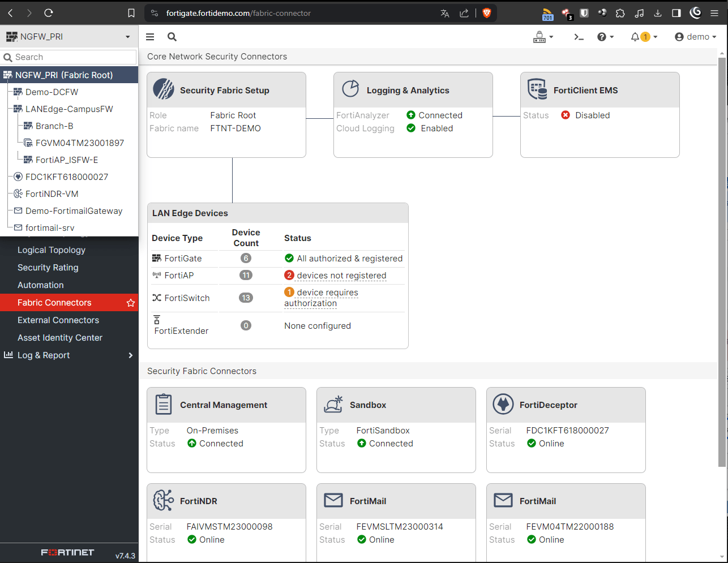The image size is (728, 563).
Task: Select fortimail-srv in device tree
Action: (44, 227)
